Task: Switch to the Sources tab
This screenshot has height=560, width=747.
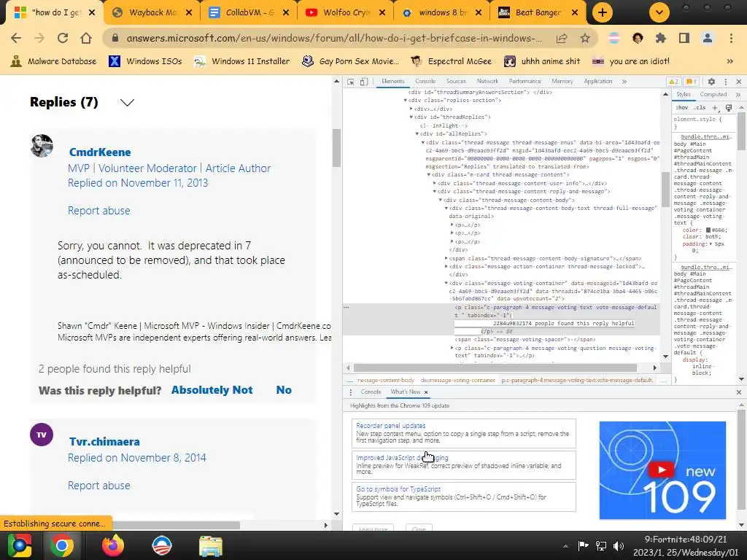Action: coord(456,82)
